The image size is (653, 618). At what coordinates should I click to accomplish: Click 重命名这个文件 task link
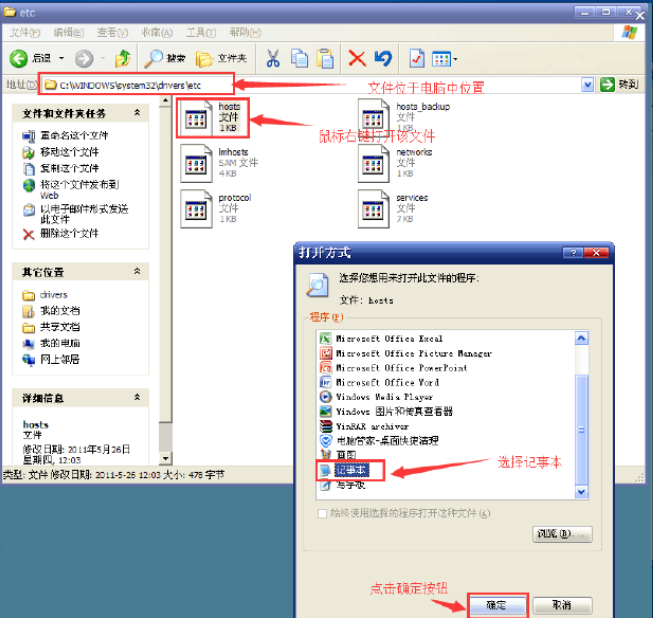click(x=74, y=135)
